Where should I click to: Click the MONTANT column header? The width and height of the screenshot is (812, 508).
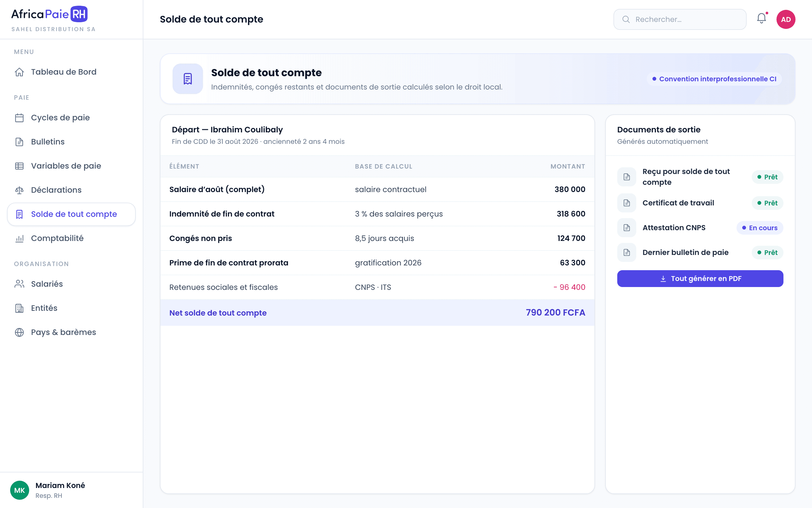pyautogui.click(x=568, y=166)
